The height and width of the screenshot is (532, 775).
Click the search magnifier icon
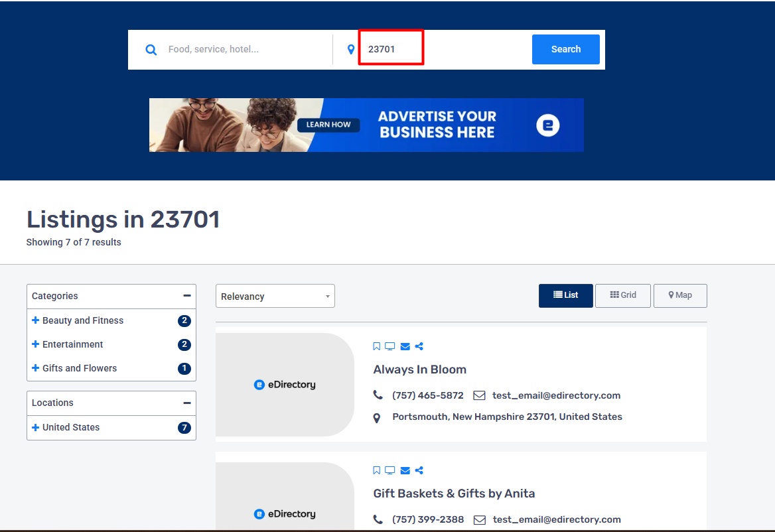151,49
